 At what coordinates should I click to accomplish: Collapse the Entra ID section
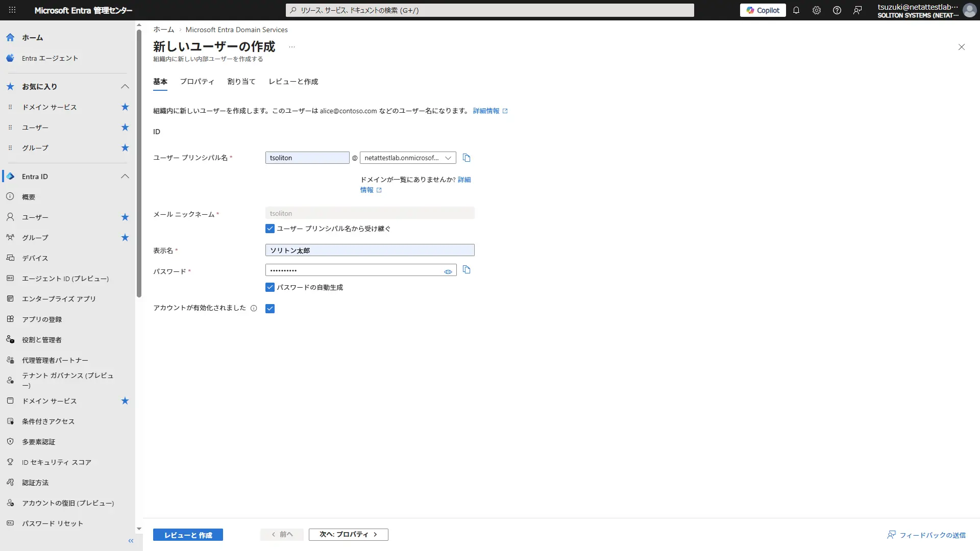pos(125,176)
